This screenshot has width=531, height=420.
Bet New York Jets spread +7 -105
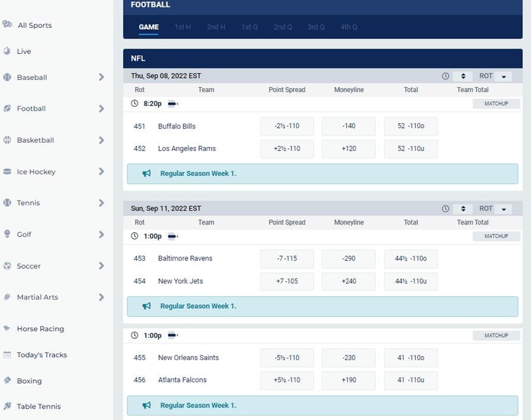tap(287, 281)
